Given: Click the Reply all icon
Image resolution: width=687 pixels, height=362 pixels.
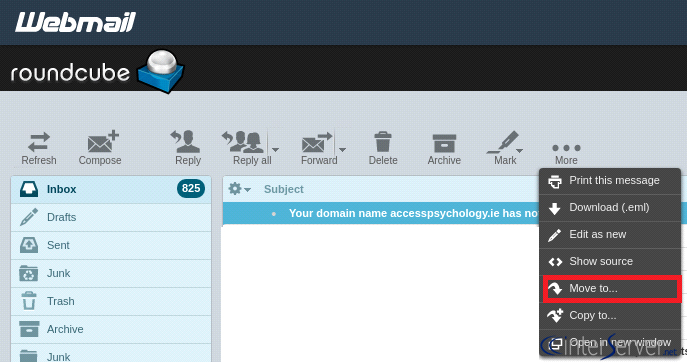Looking at the screenshot, I should click(244, 141).
